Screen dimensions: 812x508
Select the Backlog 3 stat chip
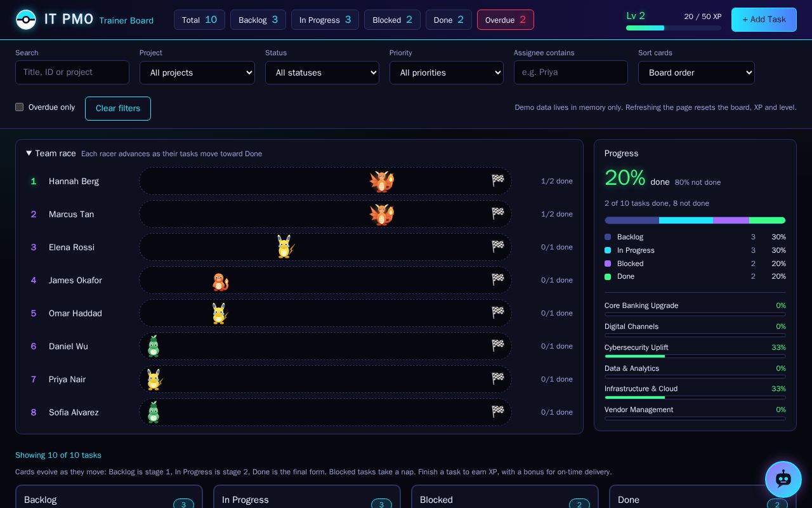point(258,20)
